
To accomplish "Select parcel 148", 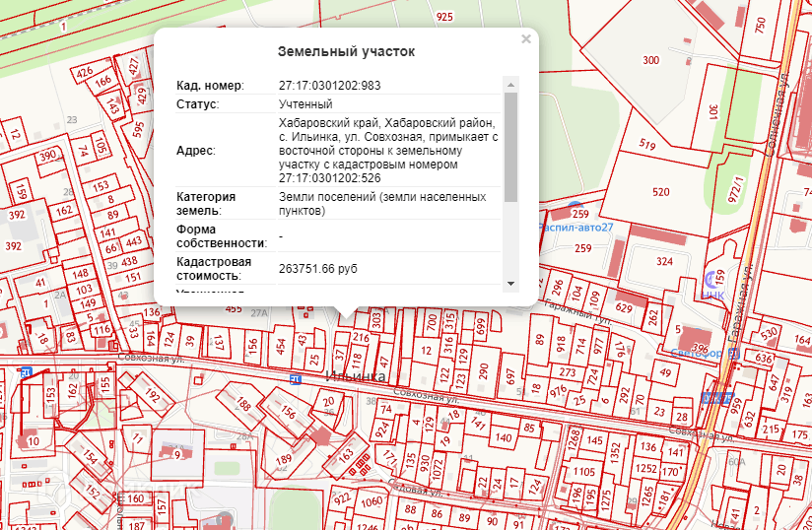I will click(x=80, y=274).
